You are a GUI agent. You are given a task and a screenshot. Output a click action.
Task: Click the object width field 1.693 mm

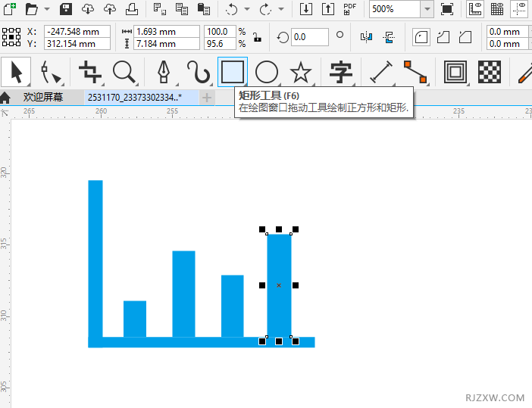(x=166, y=32)
